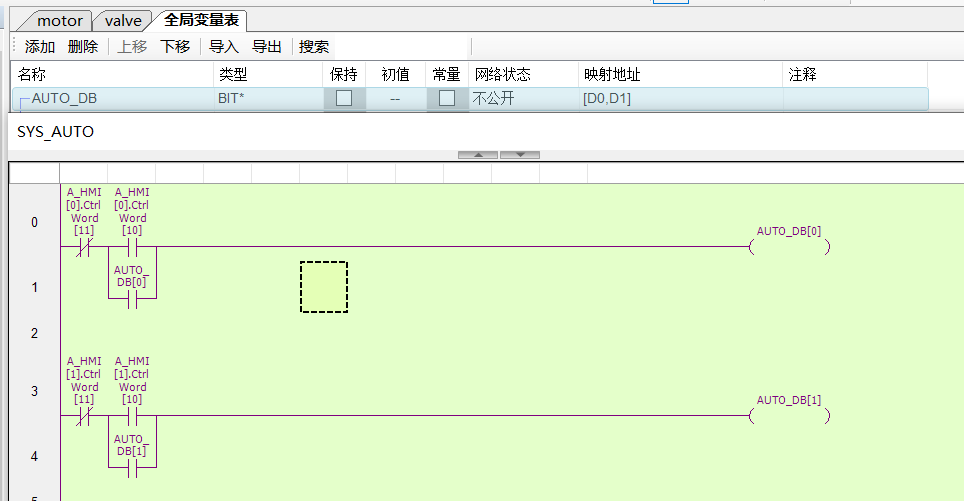Click the SYS_AUTO program title
This screenshot has height=501, width=964.
(x=55, y=132)
